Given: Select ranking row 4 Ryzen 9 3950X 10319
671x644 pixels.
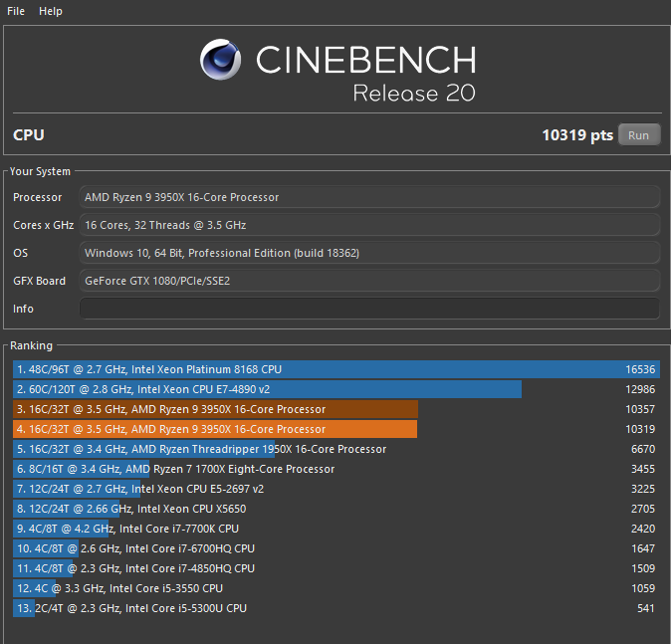Looking at the screenshot, I should [x=335, y=429].
